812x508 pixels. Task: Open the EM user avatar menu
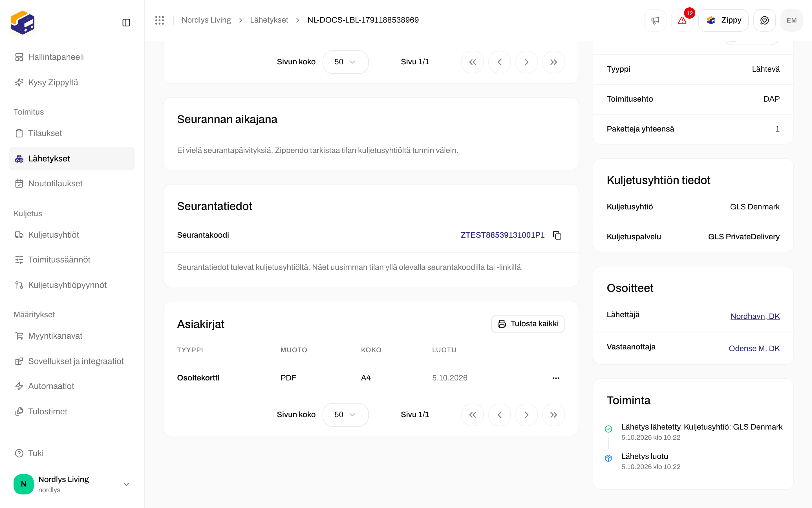click(791, 20)
